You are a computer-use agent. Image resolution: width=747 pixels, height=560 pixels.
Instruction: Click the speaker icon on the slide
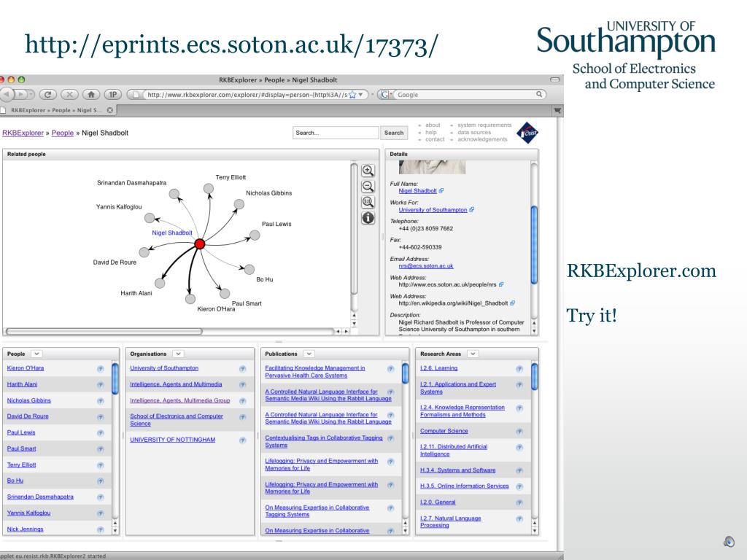(x=729, y=542)
